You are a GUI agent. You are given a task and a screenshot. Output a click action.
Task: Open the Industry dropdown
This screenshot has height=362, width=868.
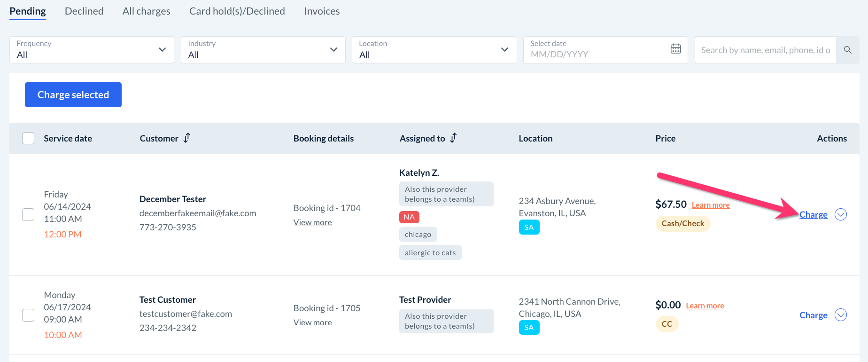pyautogui.click(x=263, y=50)
